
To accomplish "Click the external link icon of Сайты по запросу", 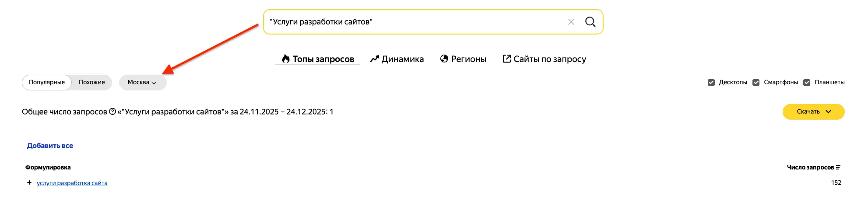I will [x=506, y=59].
